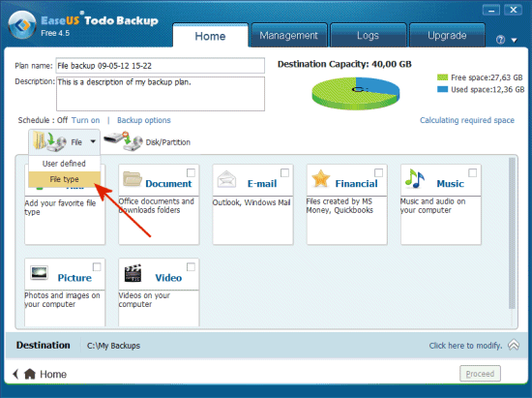The width and height of the screenshot is (532, 398).
Task: Open the help dropdown arrow
Action: point(515,41)
